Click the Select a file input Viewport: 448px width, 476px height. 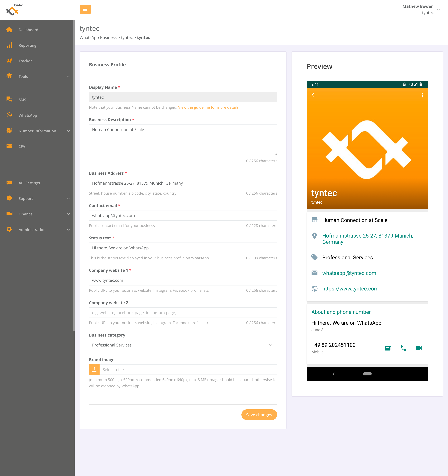188,369
